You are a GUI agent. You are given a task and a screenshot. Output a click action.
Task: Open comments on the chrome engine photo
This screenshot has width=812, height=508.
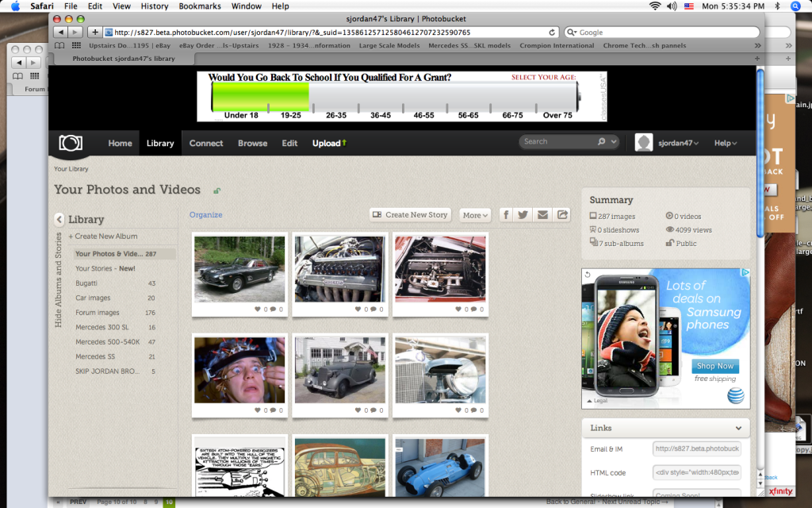pyautogui.click(x=373, y=309)
